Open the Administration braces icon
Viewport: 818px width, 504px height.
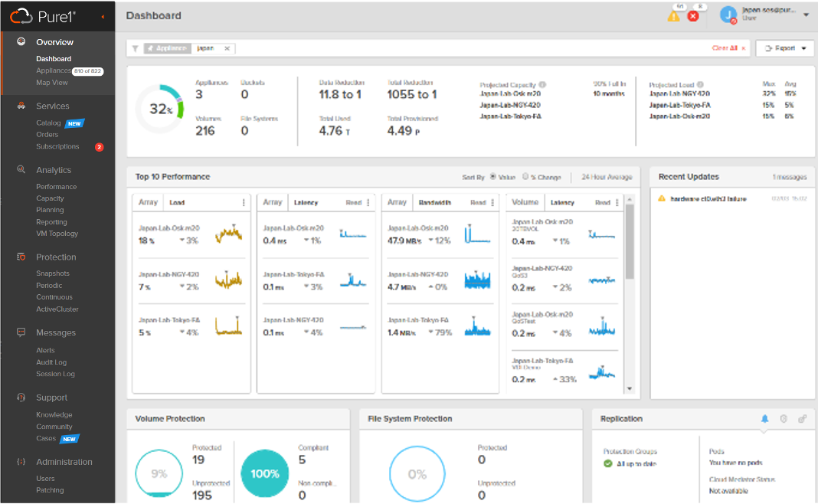coord(21,462)
